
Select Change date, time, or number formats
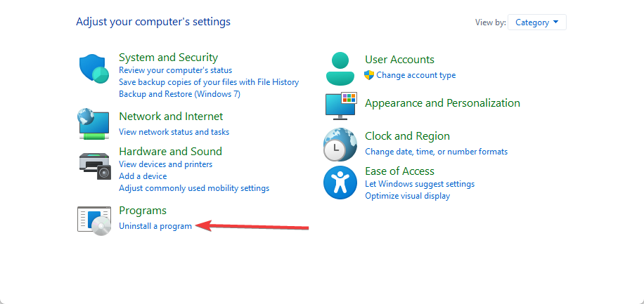(x=436, y=152)
